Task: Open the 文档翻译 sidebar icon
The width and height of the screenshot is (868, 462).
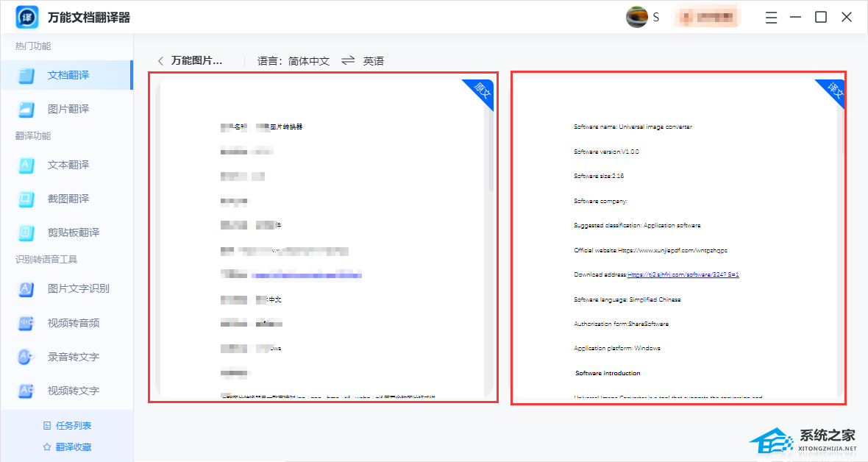Action: coord(26,75)
